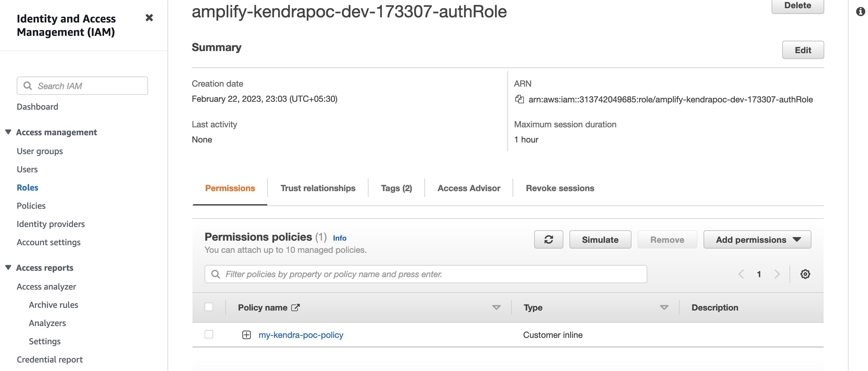Select all policies with header checkbox
This screenshot has height=371, width=868.
209,307
